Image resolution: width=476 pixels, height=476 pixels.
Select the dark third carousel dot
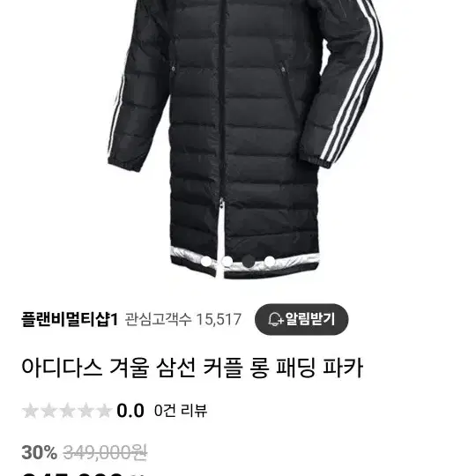pyautogui.click(x=249, y=261)
